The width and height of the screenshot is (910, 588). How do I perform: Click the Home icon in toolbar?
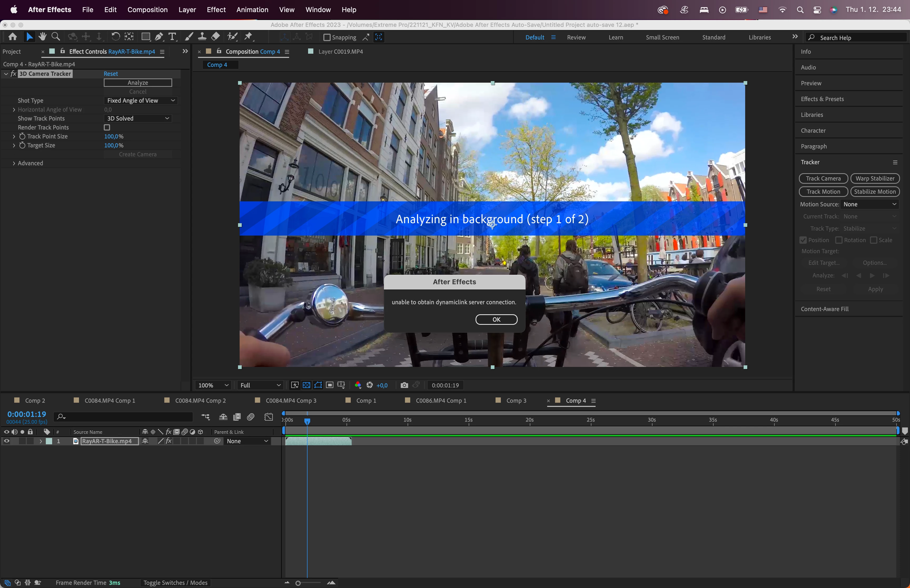pyautogui.click(x=13, y=37)
